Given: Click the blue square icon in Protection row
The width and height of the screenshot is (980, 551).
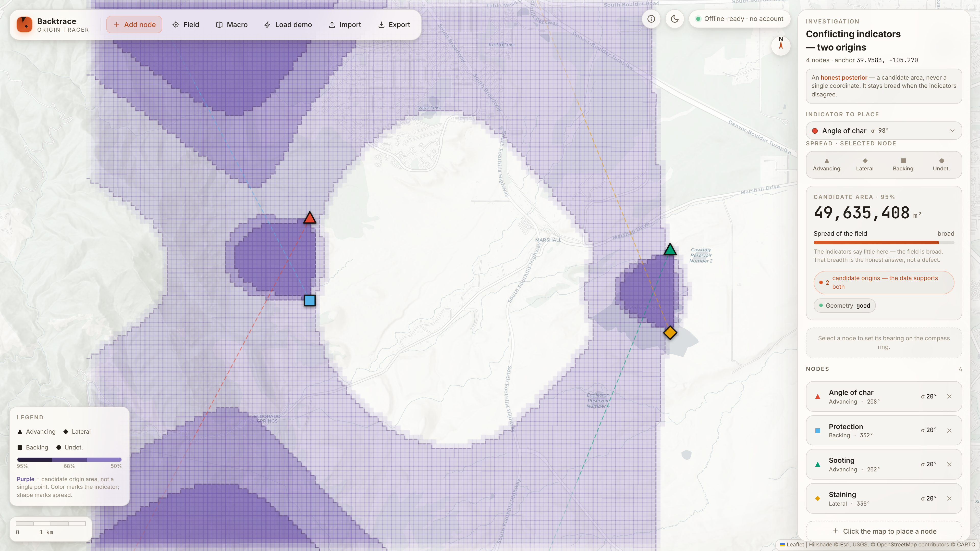Looking at the screenshot, I should click(x=817, y=430).
